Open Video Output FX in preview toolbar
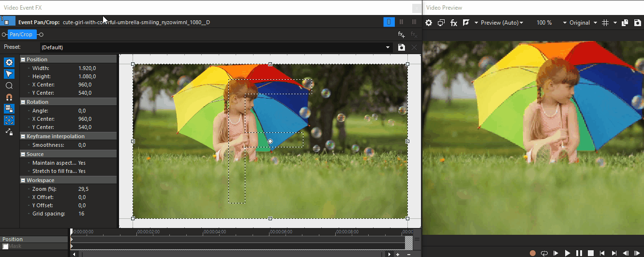The height and width of the screenshot is (257, 644). [453, 23]
